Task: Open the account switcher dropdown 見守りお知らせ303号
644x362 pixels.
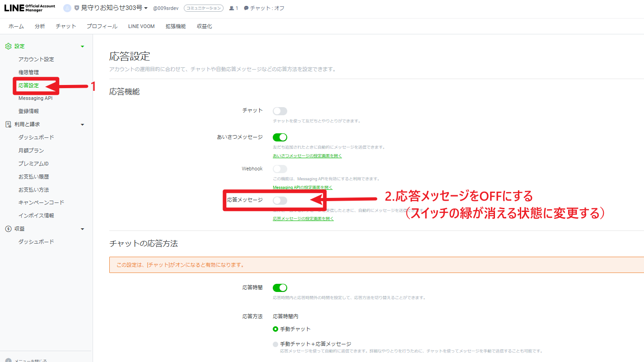Action: pyautogui.click(x=114, y=8)
